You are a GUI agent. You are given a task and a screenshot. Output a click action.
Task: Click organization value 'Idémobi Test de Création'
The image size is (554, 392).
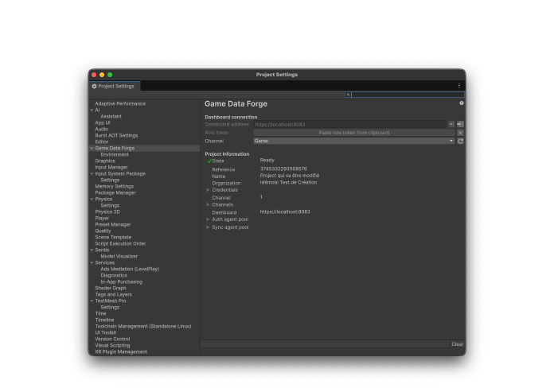288,182
